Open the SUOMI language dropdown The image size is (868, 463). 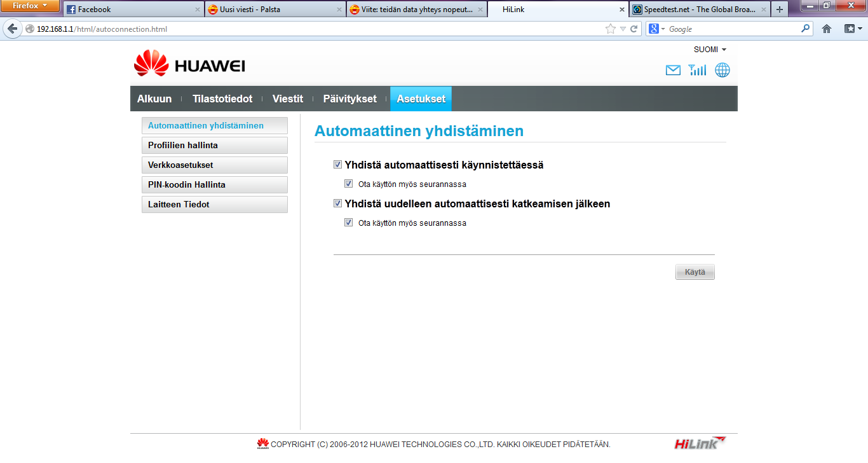(x=710, y=50)
